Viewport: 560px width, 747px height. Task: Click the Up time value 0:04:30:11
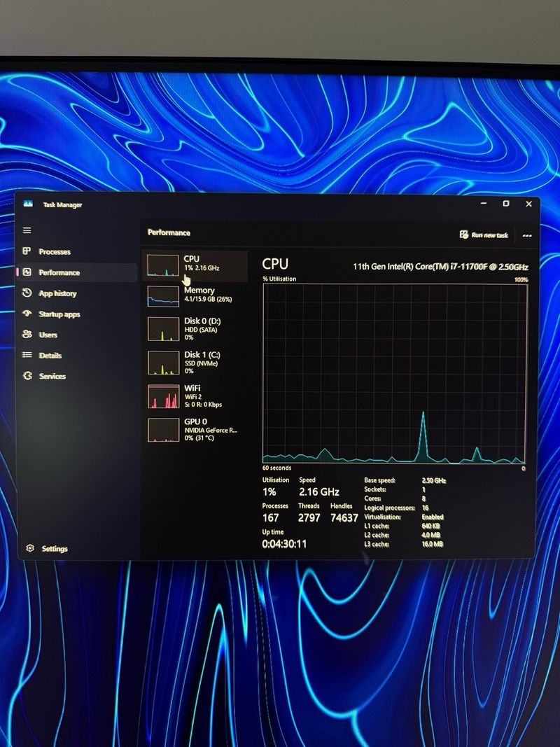point(284,544)
